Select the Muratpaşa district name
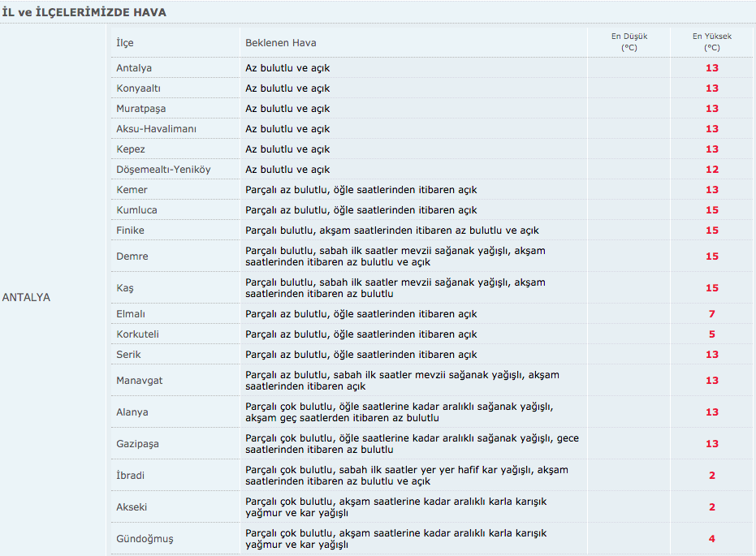756x556 pixels. [140, 109]
